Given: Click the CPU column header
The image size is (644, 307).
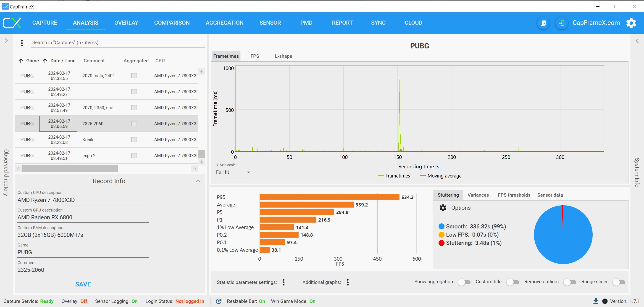Looking at the screenshot, I should [x=160, y=61].
